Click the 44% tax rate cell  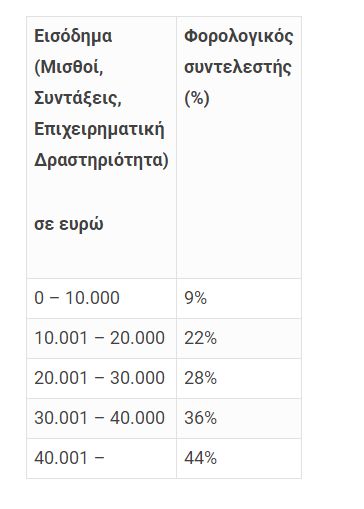click(239, 458)
